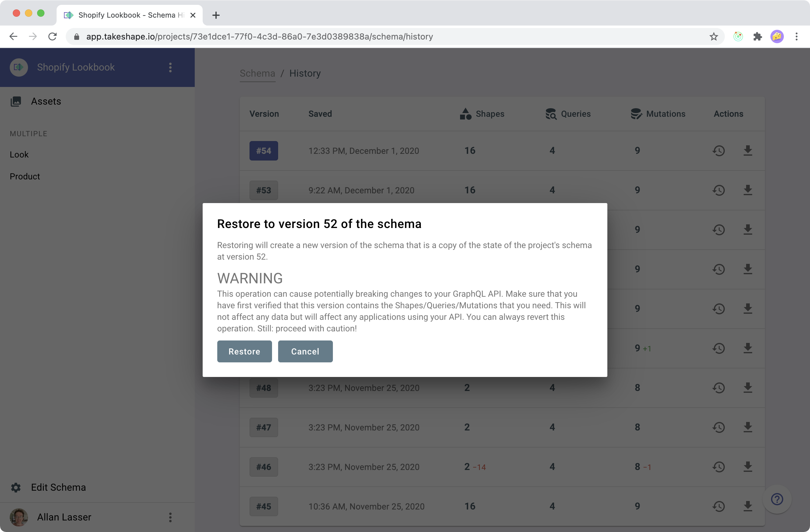Click Allan Lasser avatar
The image size is (810, 532).
[19, 517]
